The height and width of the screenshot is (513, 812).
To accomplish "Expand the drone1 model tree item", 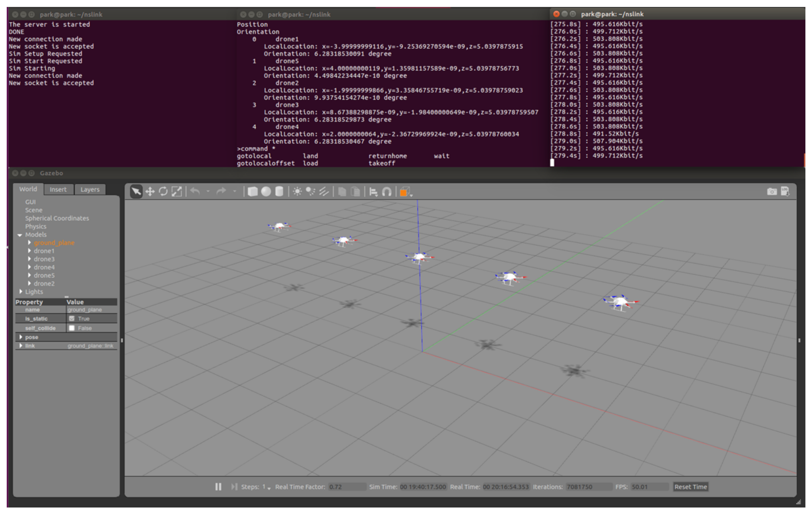I will (29, 251).
